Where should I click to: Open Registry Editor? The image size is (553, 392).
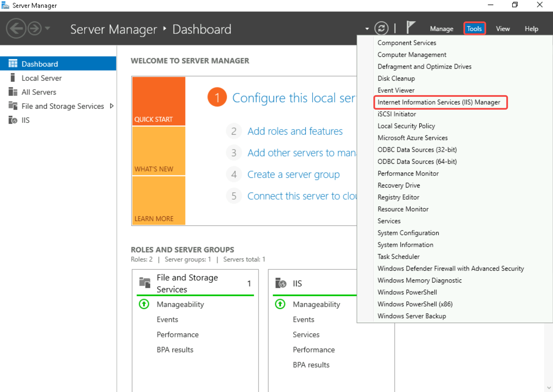(398, 197)
